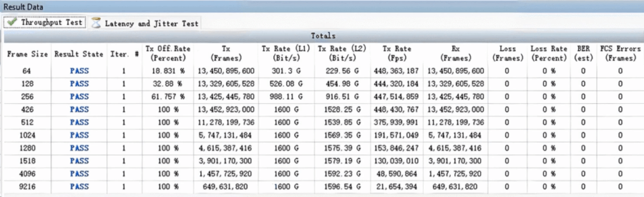This screenshot has height=197, width=644.
Task: Switch to Latency and Jitter Test tab
Action: (x=145, y=23)
